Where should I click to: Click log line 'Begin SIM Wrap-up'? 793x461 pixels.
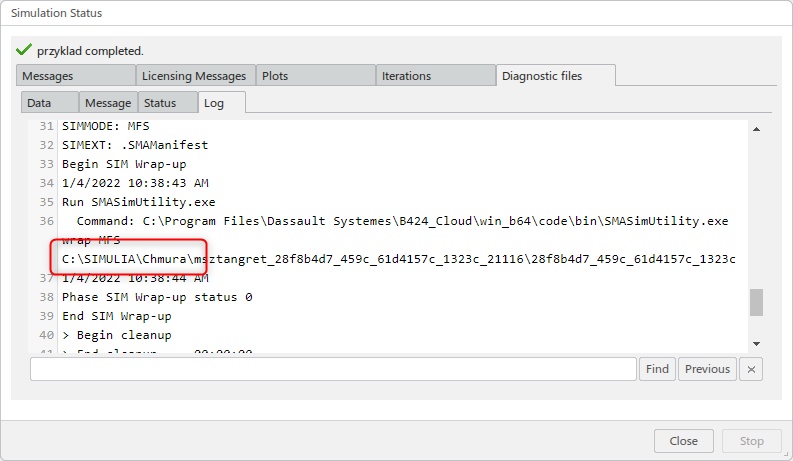click(124, 164)
